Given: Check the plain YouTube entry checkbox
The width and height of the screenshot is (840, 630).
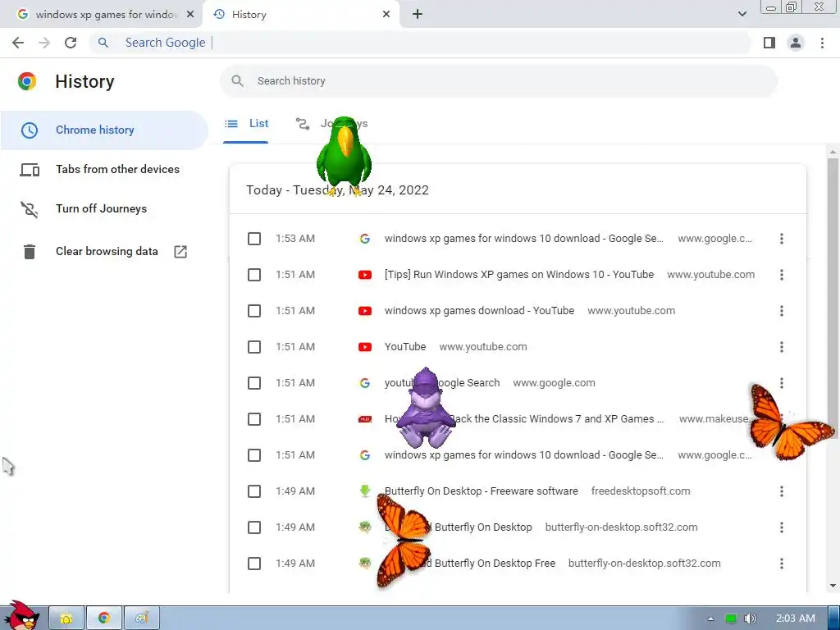Looking at the screenshot, I should click(x=254, y=347).
